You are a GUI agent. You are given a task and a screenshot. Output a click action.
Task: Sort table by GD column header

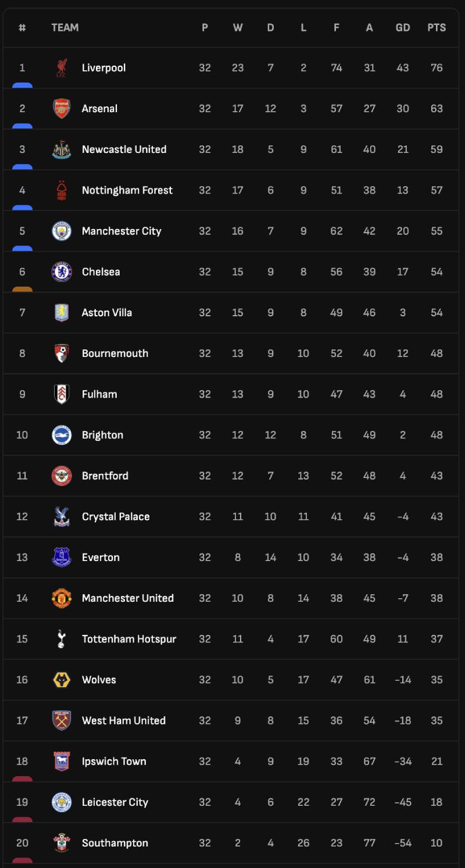coord(403,27)
